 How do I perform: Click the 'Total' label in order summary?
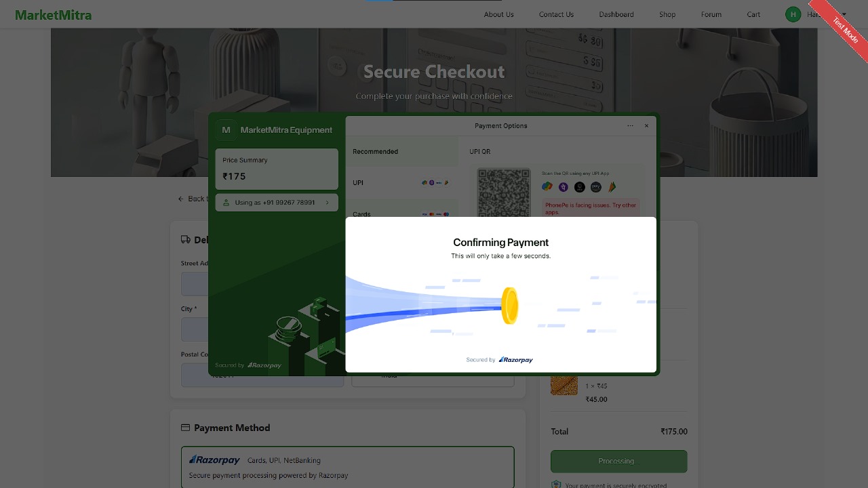point(559,432)
